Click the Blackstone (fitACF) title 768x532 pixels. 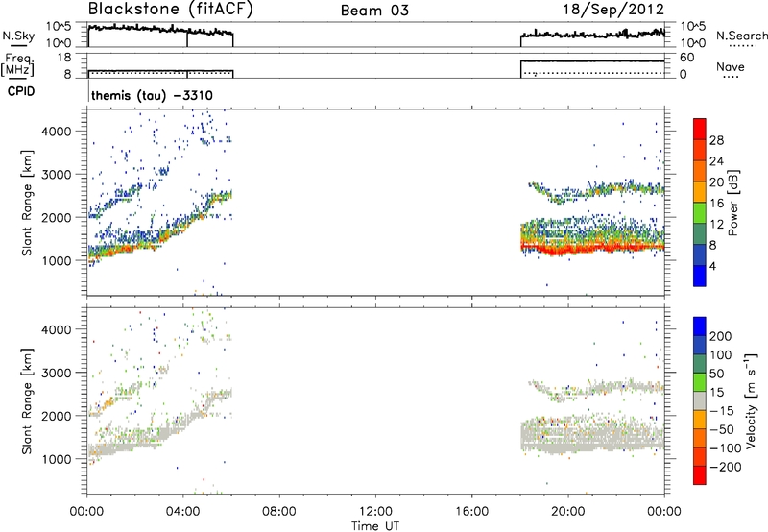click(x=170, y=10)
